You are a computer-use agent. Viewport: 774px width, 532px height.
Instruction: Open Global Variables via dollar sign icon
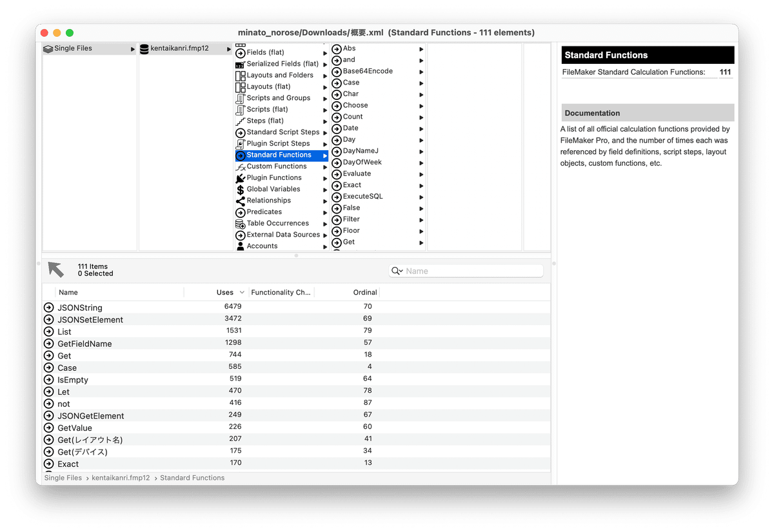tap(241, 189)
